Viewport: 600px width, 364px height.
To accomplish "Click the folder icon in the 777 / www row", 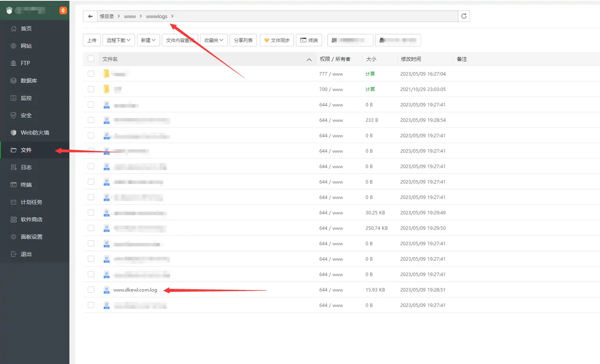I will (x=106, y=74).
